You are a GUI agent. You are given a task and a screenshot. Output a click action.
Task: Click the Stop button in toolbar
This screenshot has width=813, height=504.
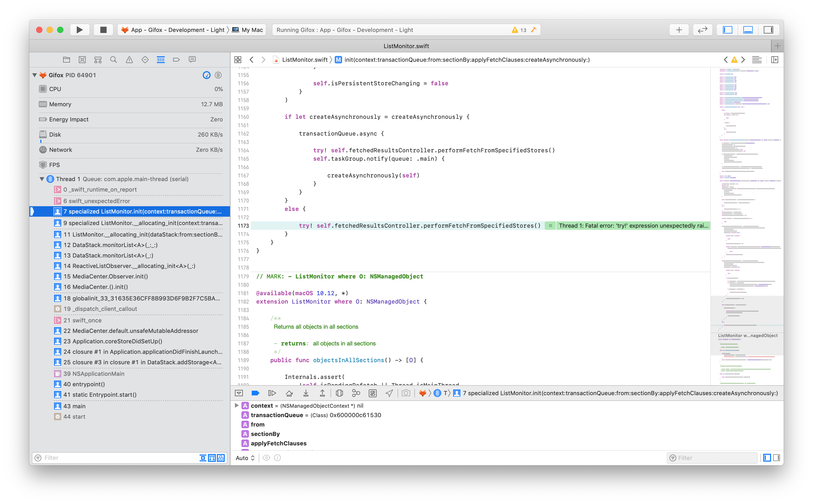coord(103,30)
